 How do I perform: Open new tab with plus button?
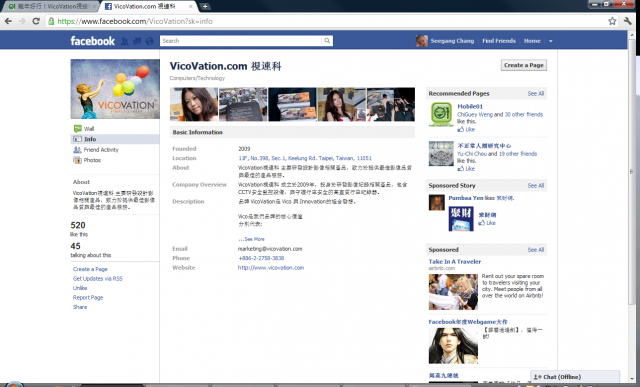pyautogui.click(x=205, y=6)
